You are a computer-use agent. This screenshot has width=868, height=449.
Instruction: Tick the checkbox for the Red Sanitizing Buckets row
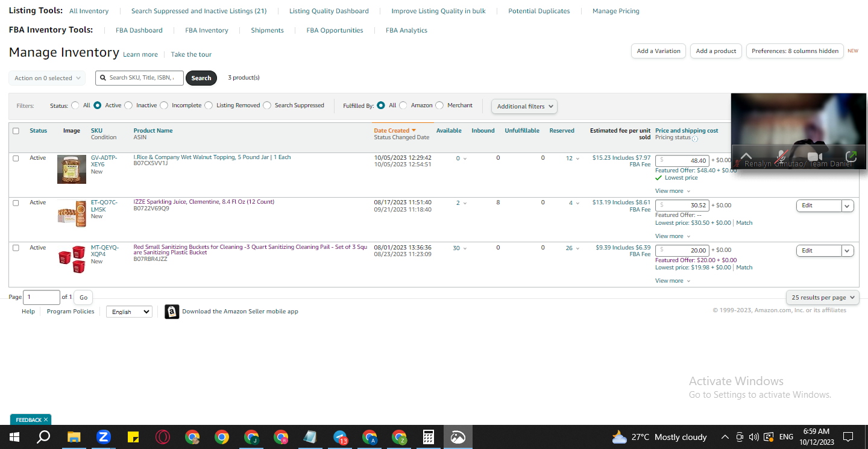point(16,248)
